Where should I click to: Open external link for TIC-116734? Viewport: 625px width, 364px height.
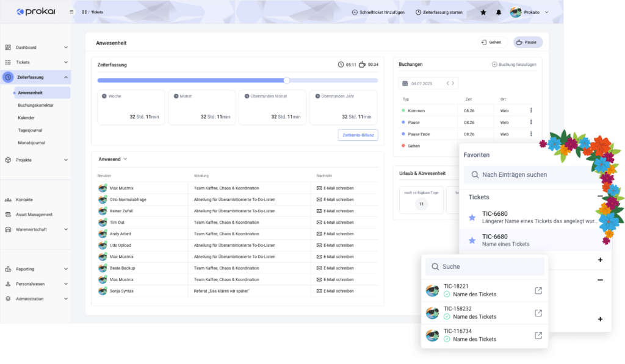click(538, 335)
